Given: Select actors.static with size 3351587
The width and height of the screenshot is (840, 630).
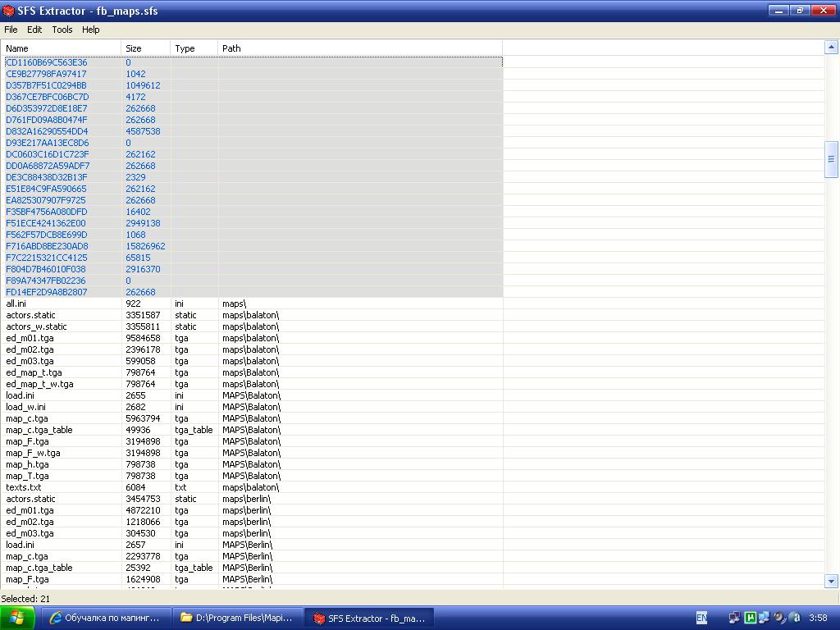Looking at the screenshot, I should point(252,315).
